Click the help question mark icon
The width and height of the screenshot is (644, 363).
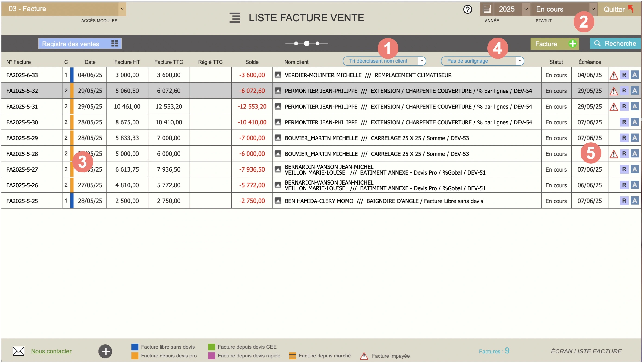pyautogui.click(x=467, y=9)
